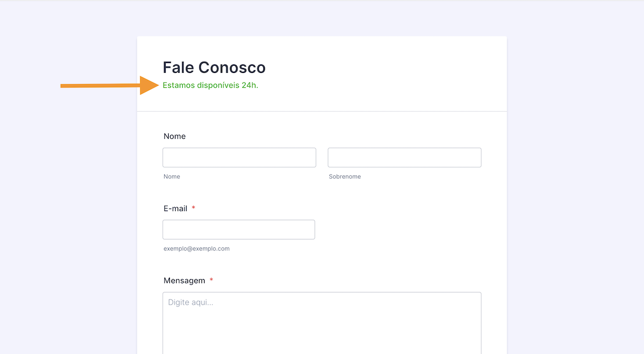644x354 pixels.
Task: Click the "exemplo@exemplo.com" hint text
Action: 196,248
